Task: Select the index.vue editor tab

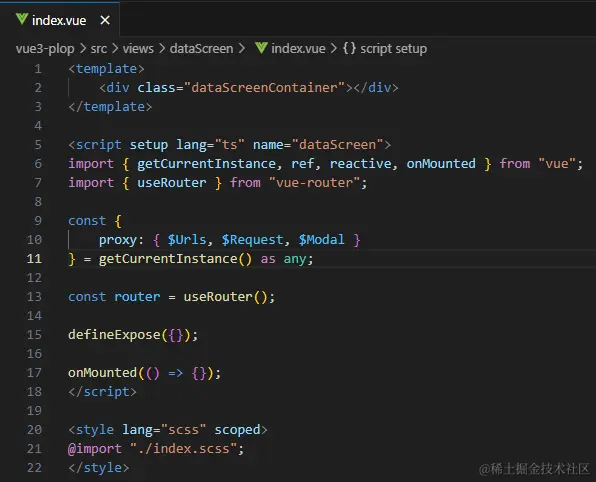Action: click(60, 20)
